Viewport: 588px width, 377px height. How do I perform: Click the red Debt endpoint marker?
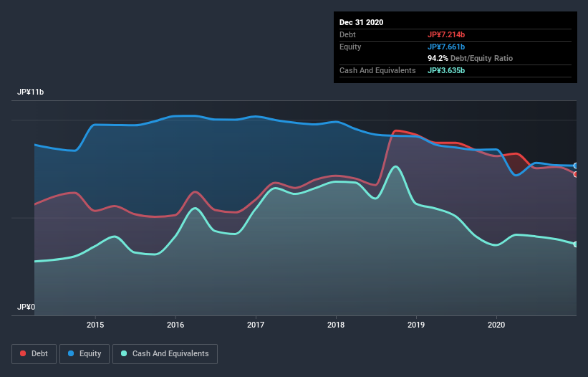pos(576,174)
